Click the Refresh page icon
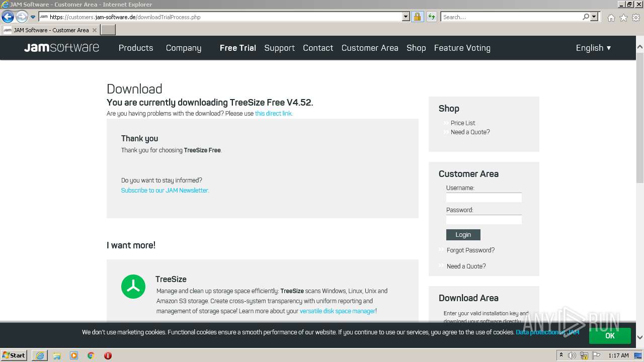644x362 pixels. click(x=432, y=17)
